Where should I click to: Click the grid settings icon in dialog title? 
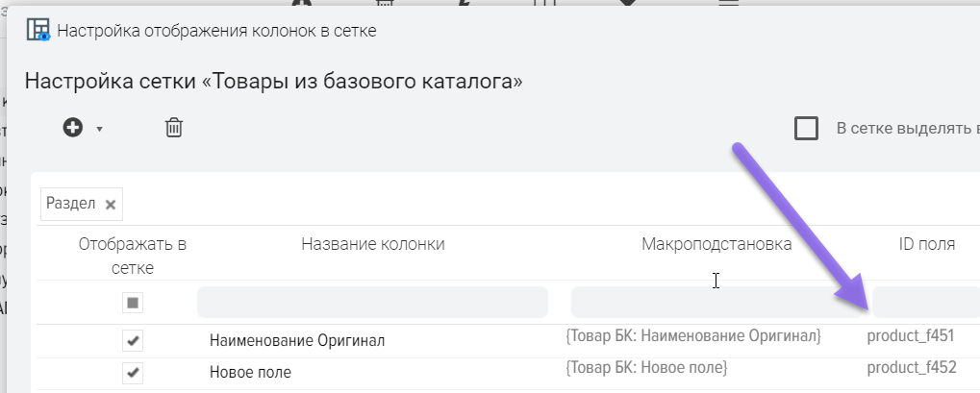38,30
